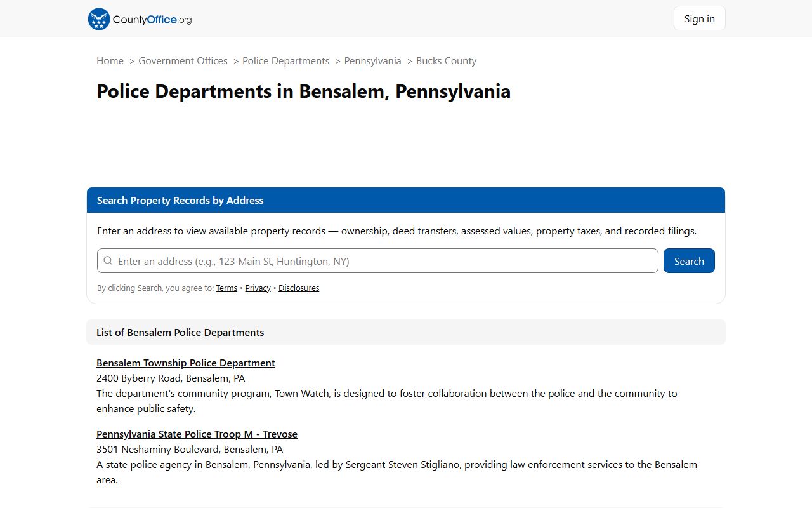Go to Home breadcrumb
This screenshot has width=812, height=508.
pos(110,61)
